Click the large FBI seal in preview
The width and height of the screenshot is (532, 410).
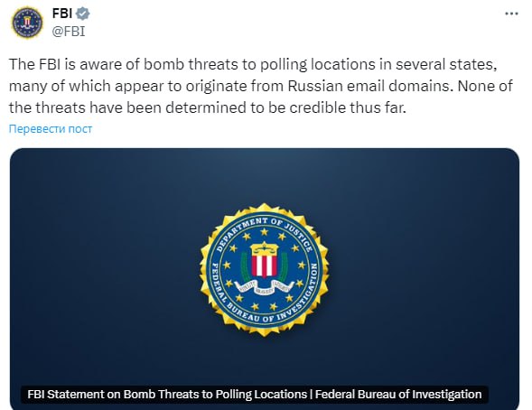265,270
